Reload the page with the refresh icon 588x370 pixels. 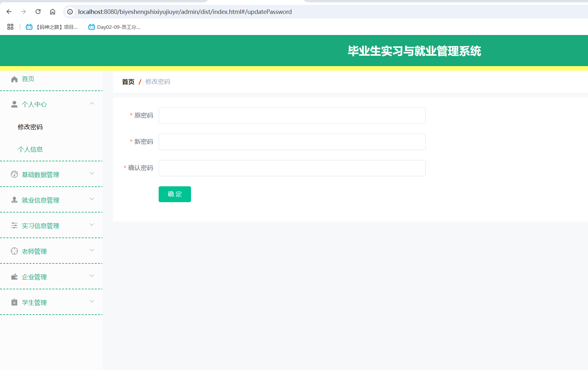pos(38,12)
